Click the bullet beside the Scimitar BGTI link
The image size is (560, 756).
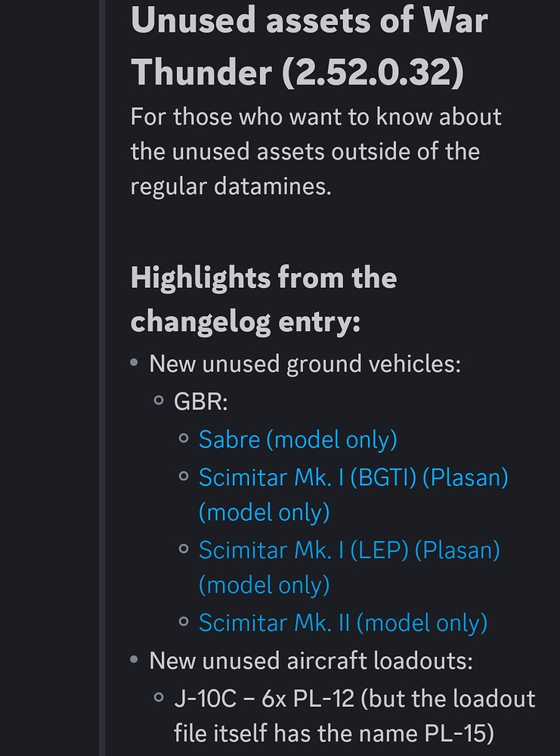click(x=184, y=477)
